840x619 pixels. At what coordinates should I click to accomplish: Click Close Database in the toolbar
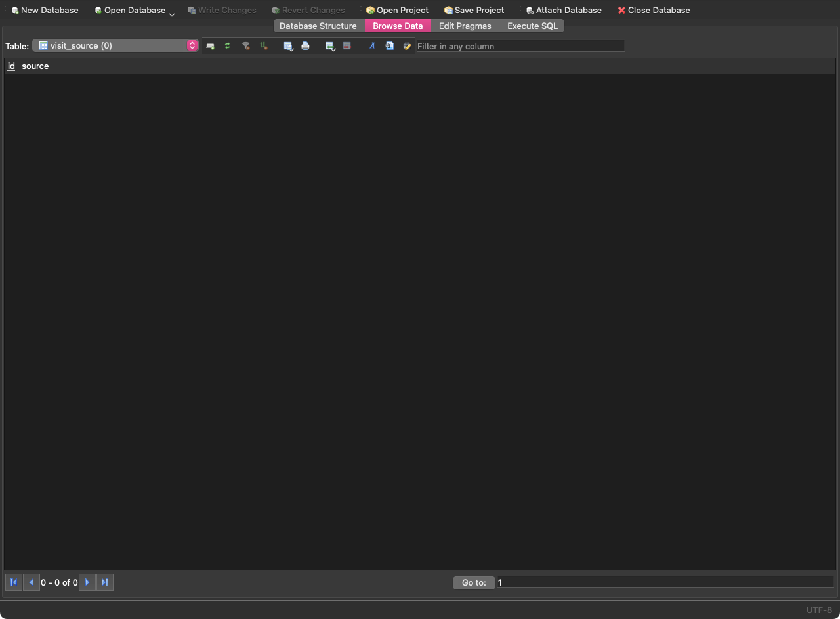[x=654, y=10]
